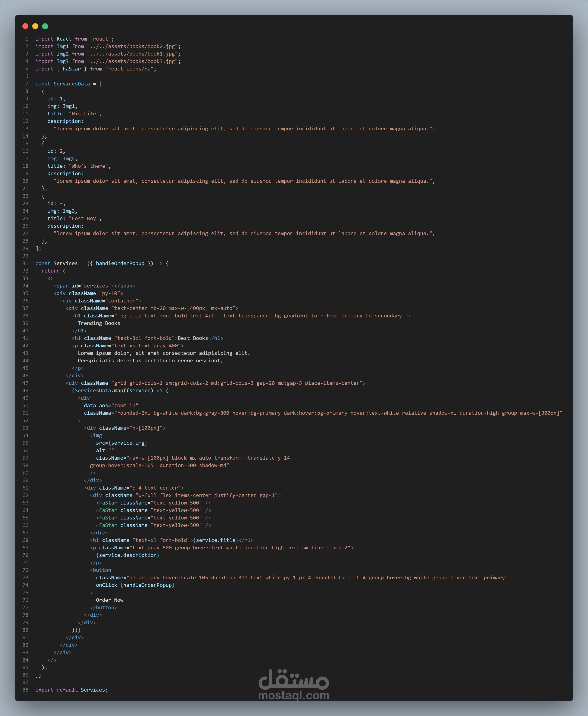The width and height of the screenshot is (588, 716).
Task: Click the yellow minimize dot
Action: [35, 26]
